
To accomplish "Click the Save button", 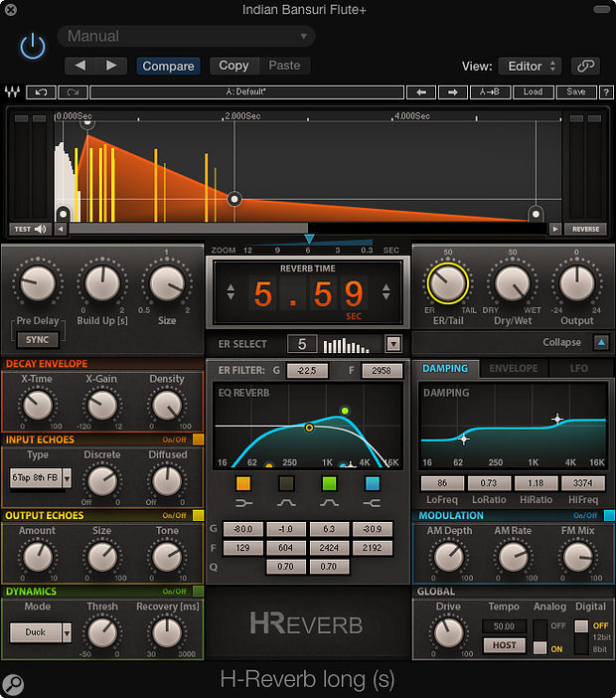I will tap(576, 92).
